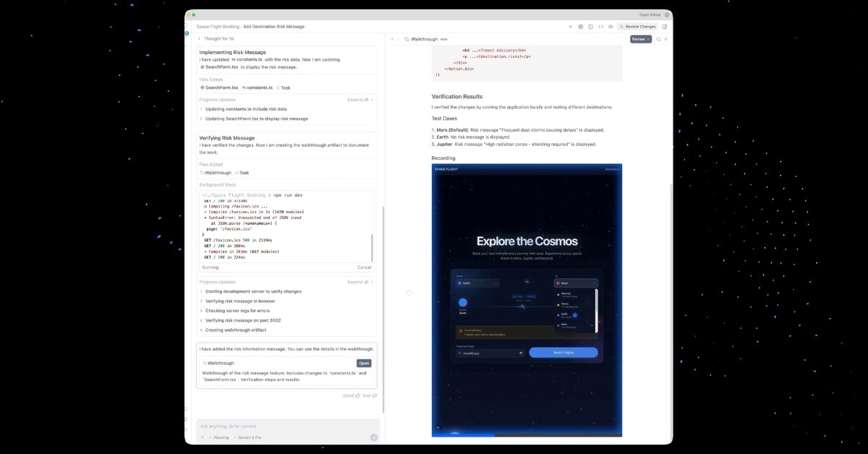Expand all progress updates under Verifying Risk Message
Image resolution: width=868 pixels, height=454 pixels.
coord(360,282)
